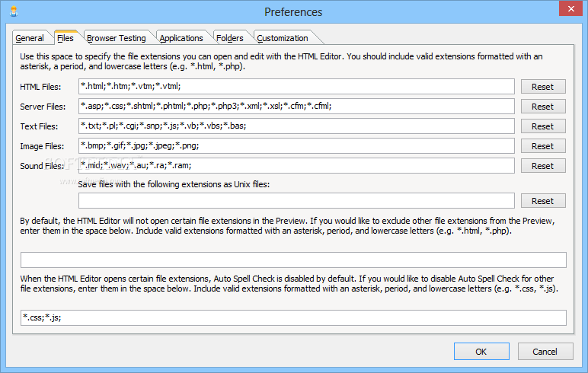This screenshot has height=373, width=588.
Task: Reset the Sound Files extensions
Action: point(542,166)
